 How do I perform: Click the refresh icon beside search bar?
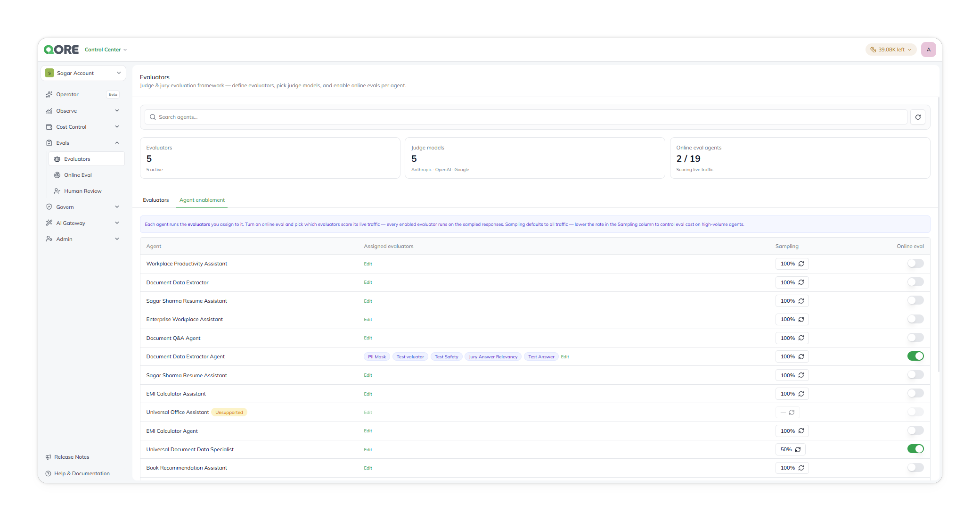(918, 117)
